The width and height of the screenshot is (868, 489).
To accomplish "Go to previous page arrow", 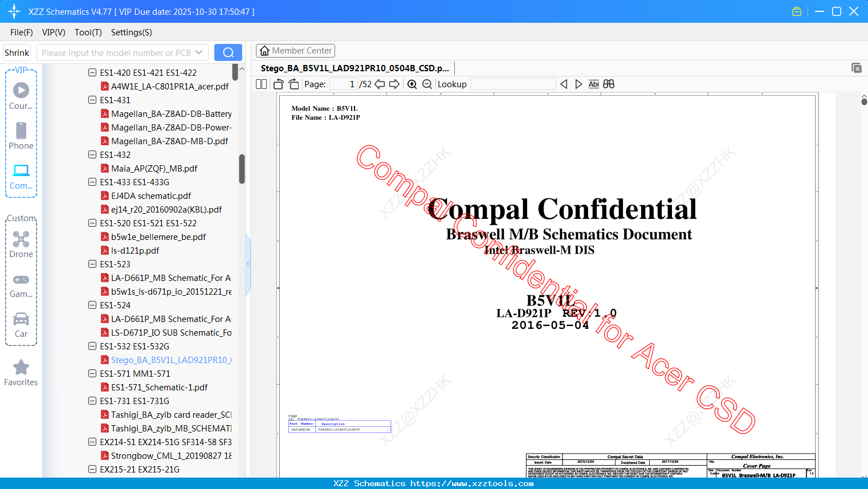I will 380,84.
